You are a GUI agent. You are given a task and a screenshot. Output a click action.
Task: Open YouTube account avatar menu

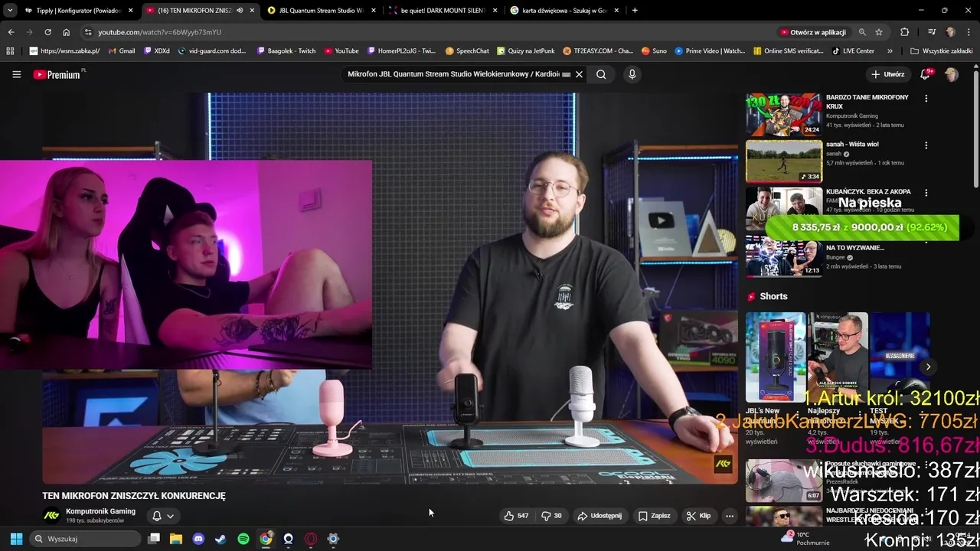[x=952, y=74]
